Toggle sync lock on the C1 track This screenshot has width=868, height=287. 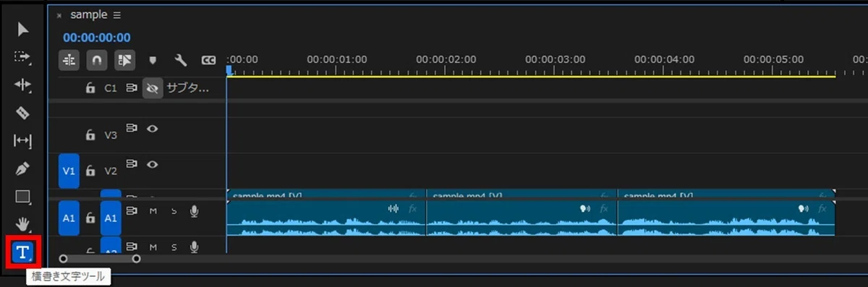(x=132, y=88)
